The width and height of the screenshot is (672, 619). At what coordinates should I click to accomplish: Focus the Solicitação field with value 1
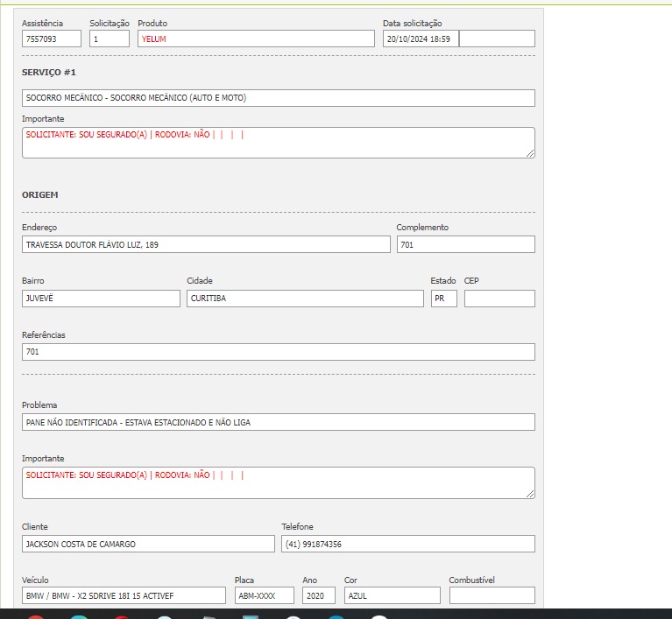coord(110,39)
